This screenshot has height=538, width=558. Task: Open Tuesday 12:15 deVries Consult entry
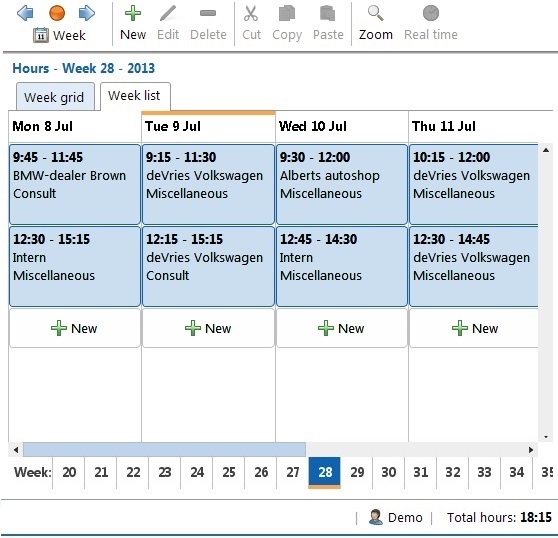[208, 266]
